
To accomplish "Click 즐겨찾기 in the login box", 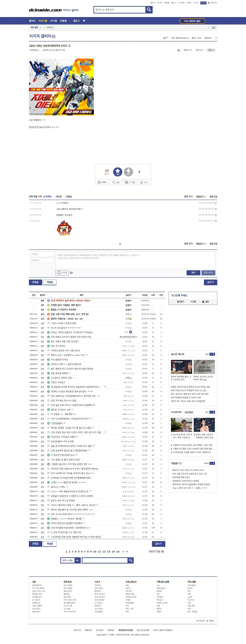I will [x=181, y=302].
